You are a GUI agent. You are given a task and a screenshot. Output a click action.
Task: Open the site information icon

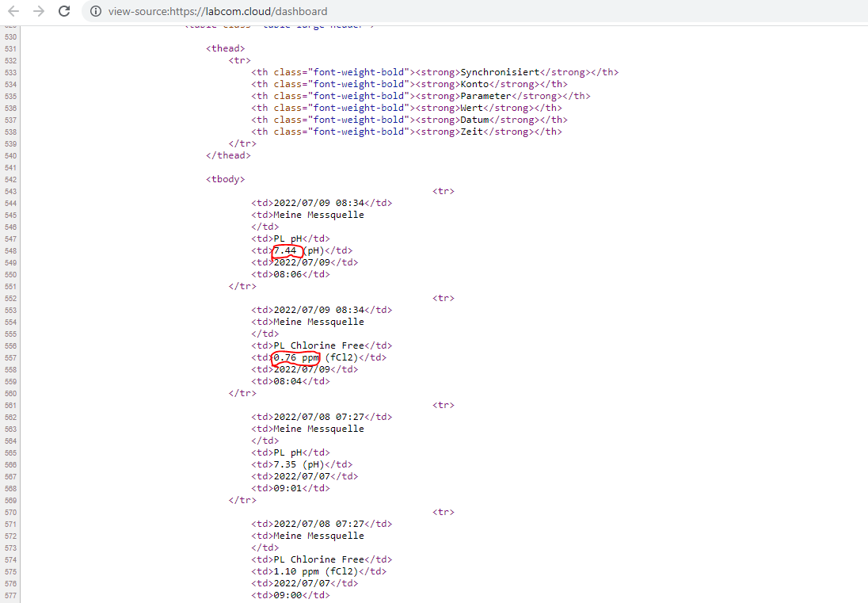coord(96,11)
